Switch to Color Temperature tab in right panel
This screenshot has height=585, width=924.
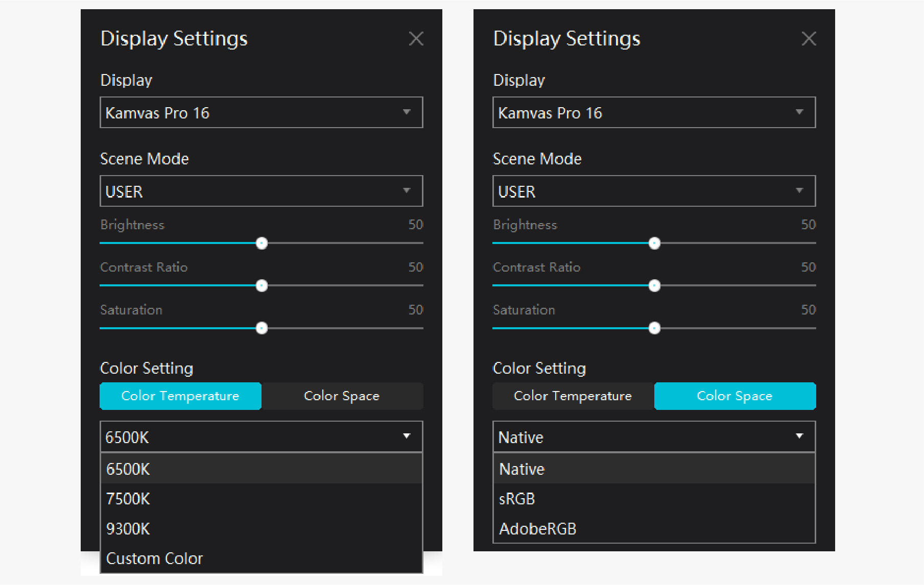pyautogui.click(x=573, y=396)
